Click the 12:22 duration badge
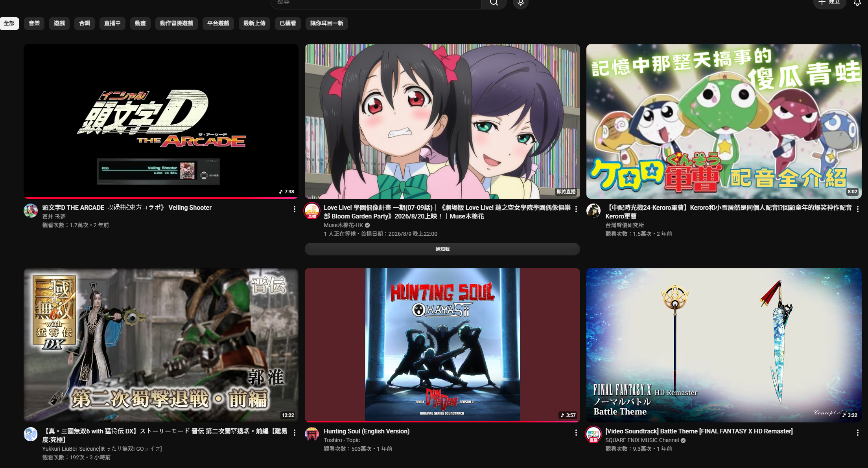868x468 pixels. (288, 415)
